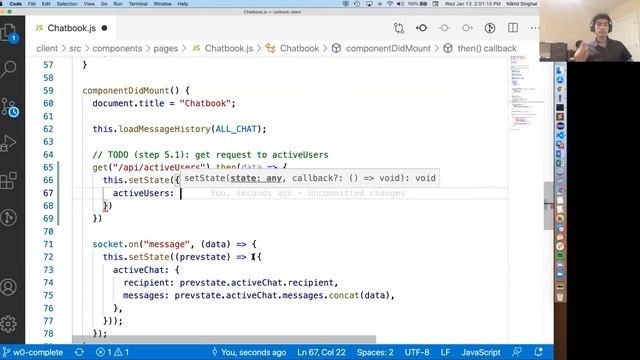This screenshot has width=640, height=360.
Task: Click the components breadcrumb
Action: pos(117,48)
